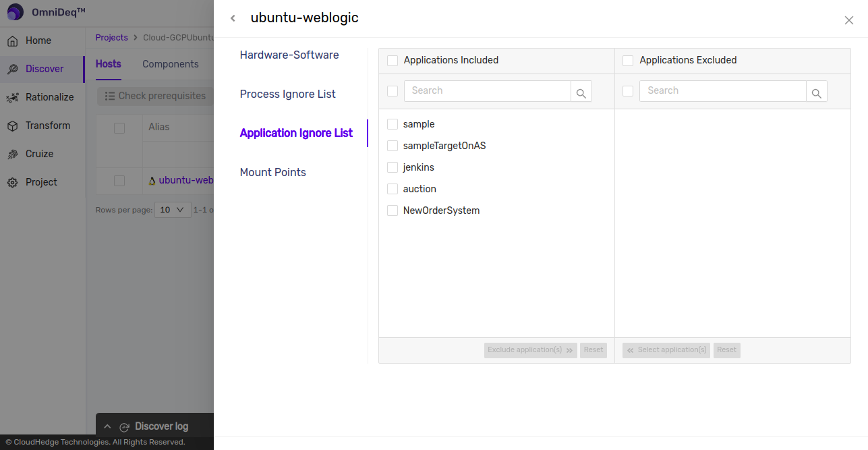This screenshot has height=450, width=868.
Task: Click the OmniDeq logo icon
Action: coord(16,12)
